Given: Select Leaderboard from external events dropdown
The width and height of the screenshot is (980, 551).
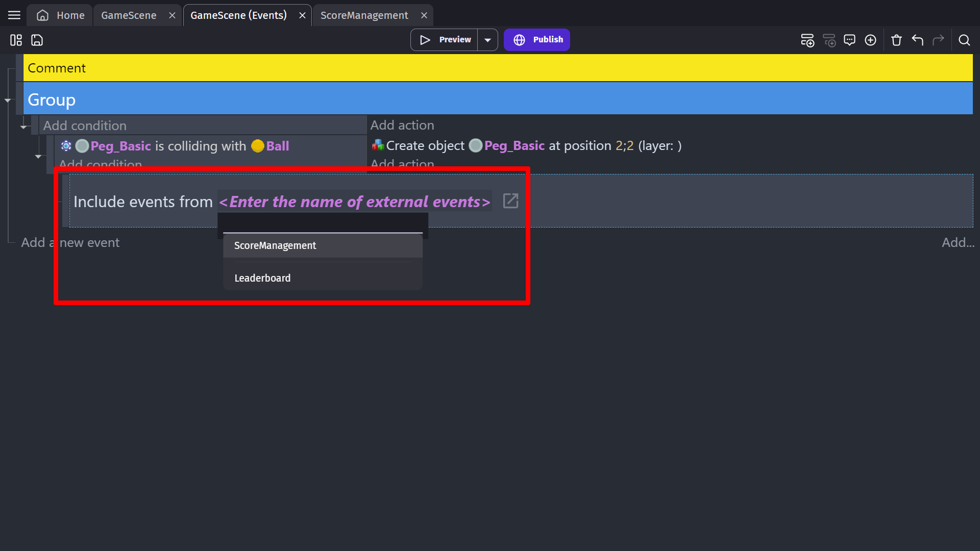Looking at the screenshot, I should 262,277.
